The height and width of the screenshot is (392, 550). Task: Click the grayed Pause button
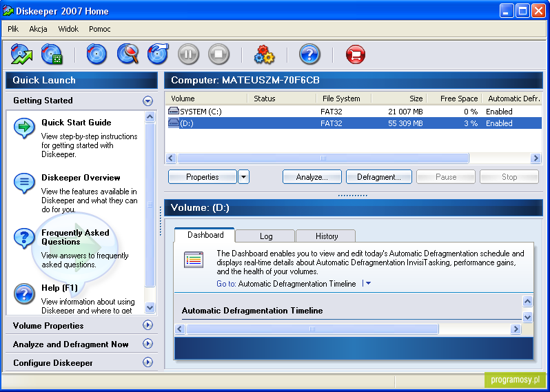(x=446, y=177)
